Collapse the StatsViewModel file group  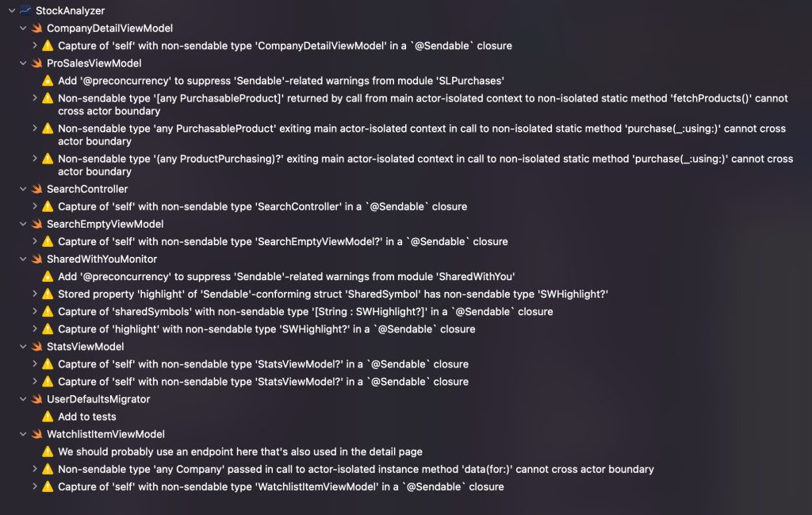(23, 347)
